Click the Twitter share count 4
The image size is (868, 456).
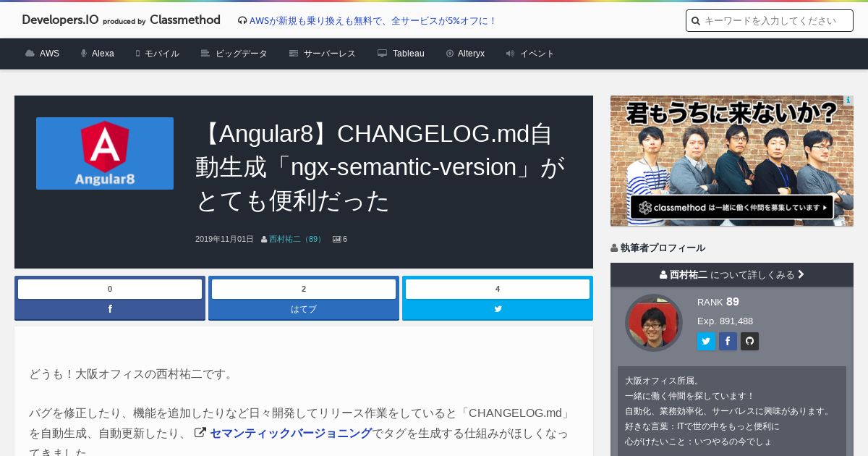(498, 289)
